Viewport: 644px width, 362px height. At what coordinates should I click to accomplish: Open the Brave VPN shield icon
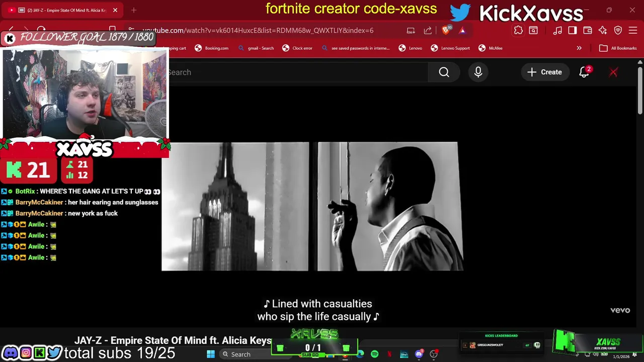click(x=618, y=30)
